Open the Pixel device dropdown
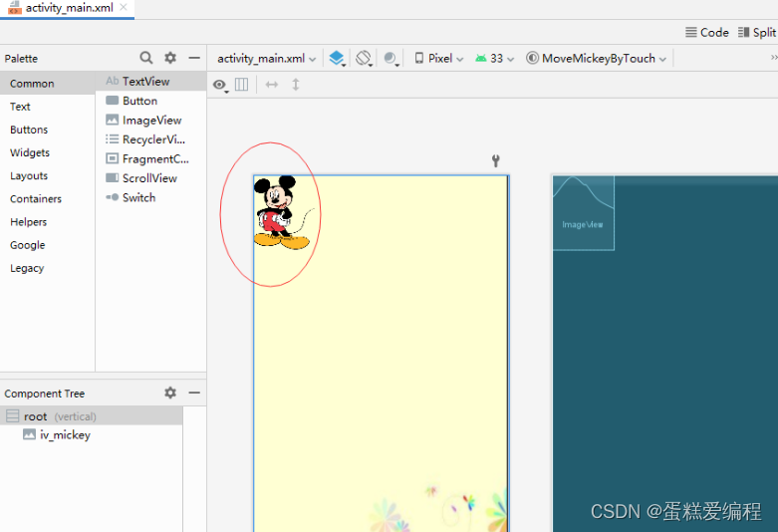 439,59
